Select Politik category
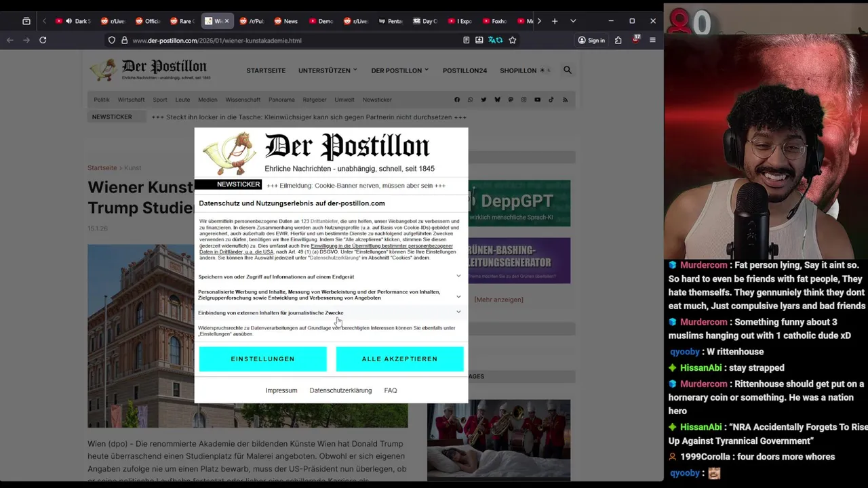 [x=102, y=100]
